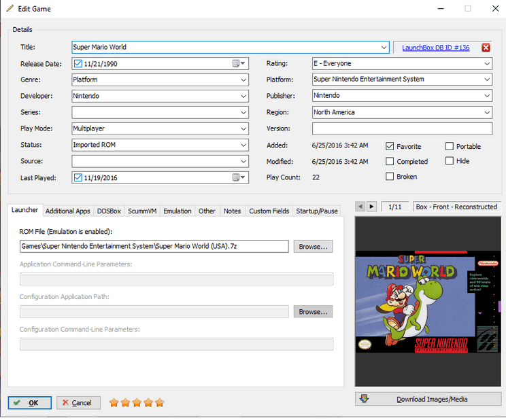Image resolution: width=506 pixels, height=420 pixels.
Task: Go to next image with right arrow
Action: [371, 207]
